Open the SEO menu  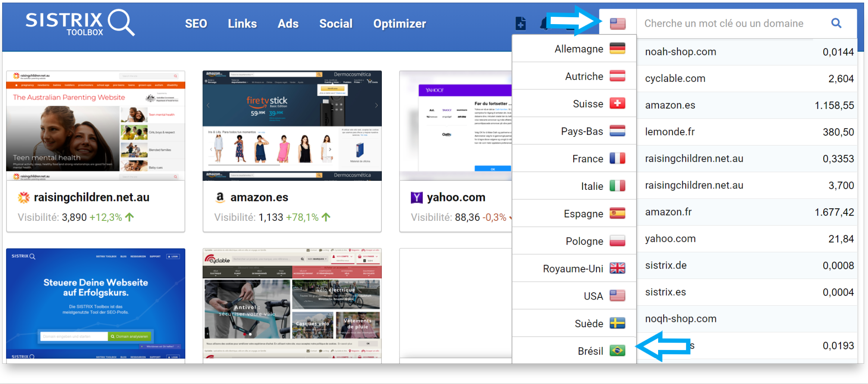pos(196,24)
